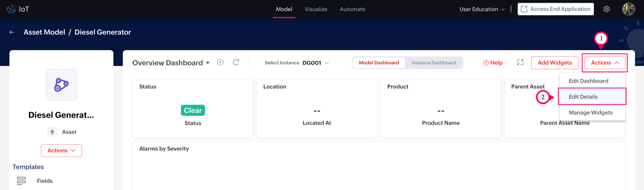The height and width of the screenshot is (190, 644).
Task: Click the plus icon to add dashboard
Action: click(220, 63)
